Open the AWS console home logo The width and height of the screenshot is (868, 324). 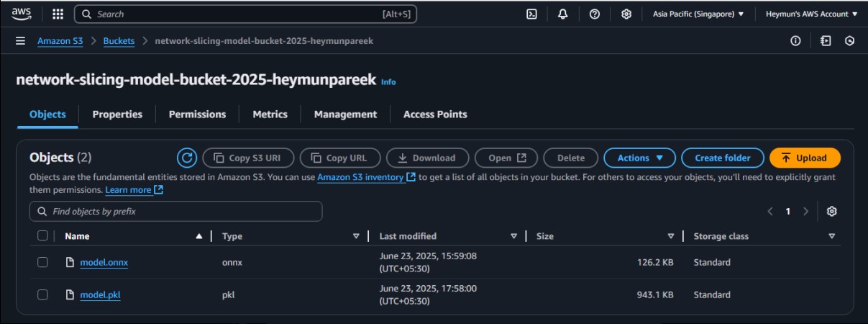pos(20,14)
